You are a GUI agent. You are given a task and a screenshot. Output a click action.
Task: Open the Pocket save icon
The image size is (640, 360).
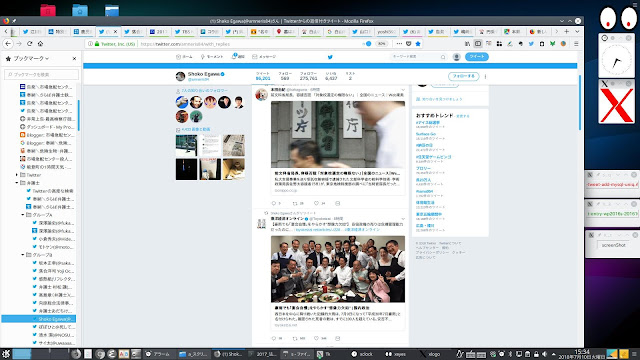tap(409, 44)
